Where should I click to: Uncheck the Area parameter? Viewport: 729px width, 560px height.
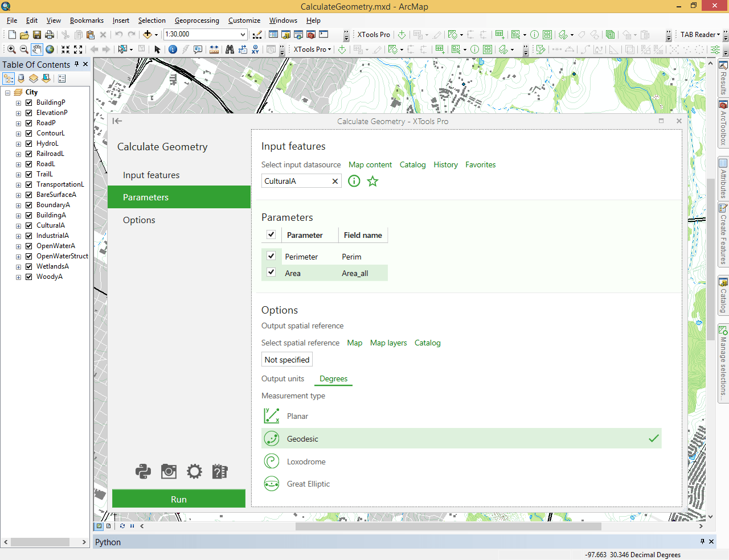[x=271, y=273]
